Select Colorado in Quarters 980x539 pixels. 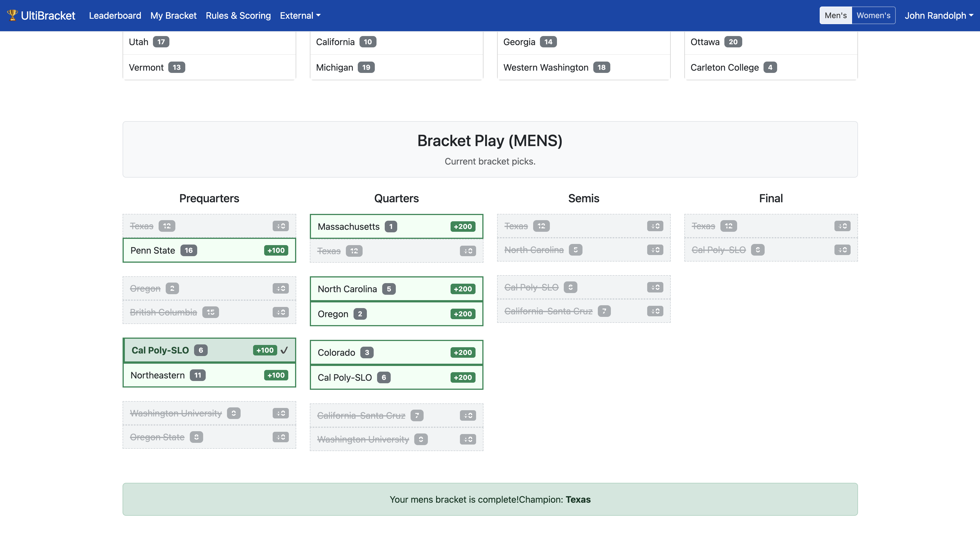[x=396, y=353]
